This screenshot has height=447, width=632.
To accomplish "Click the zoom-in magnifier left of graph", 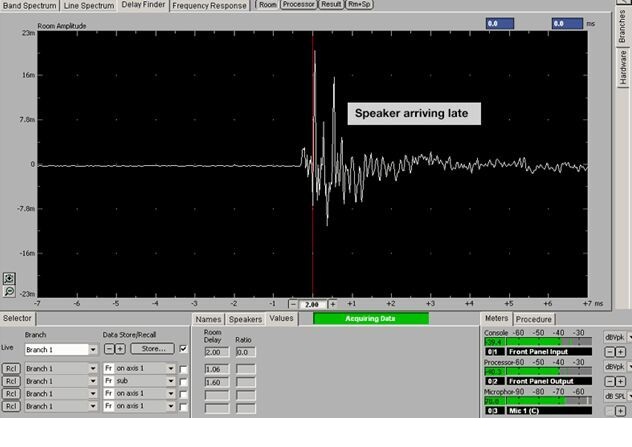I will [x=9, y=277].
